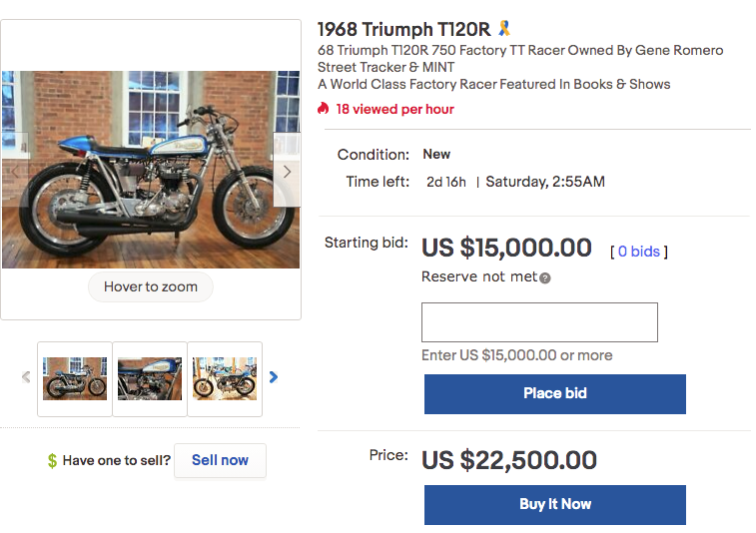Click the next image arrow on main photo
Screen dimensions: 756x533
(x=287, y=172)
